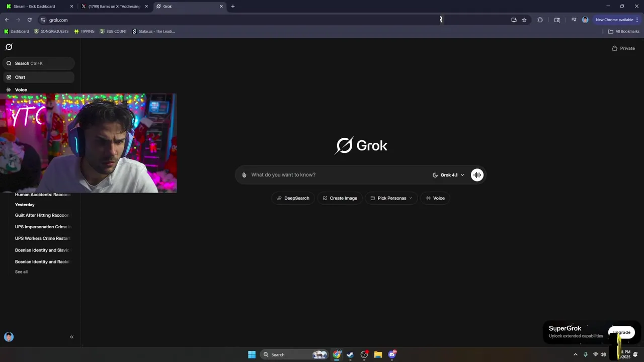Collapse the sidebar with the double chevron
The width and height of the screenshot is (644, 362).
pyautogui.click(x=71, y=337)
